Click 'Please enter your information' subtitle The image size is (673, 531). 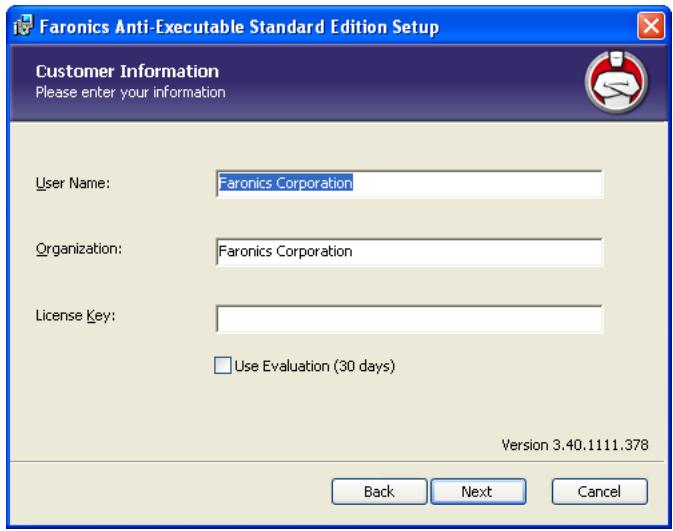click(x=130, y=92)
